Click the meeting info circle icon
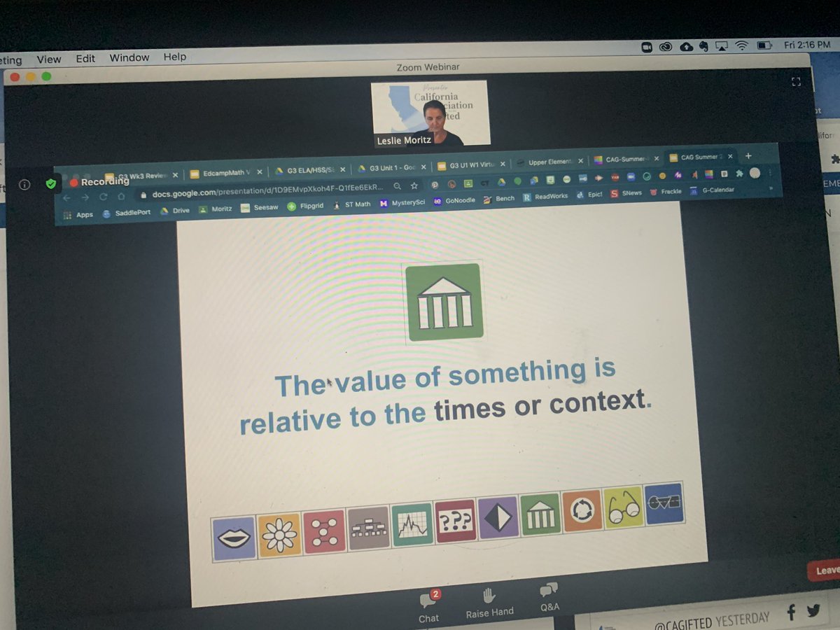This screenshot has width=840, height=630. click(24, 185)
